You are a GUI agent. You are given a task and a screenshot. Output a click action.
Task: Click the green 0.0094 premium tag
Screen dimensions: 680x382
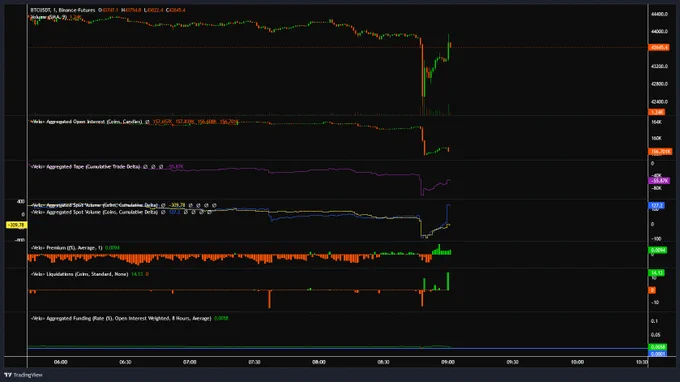point(657,250)
